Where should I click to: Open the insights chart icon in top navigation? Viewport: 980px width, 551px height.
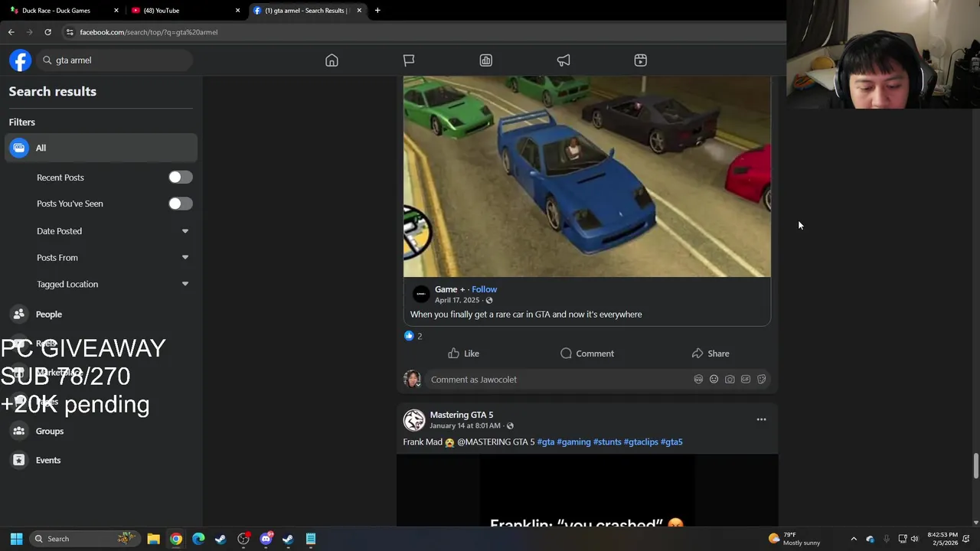[x=486, y=60]
